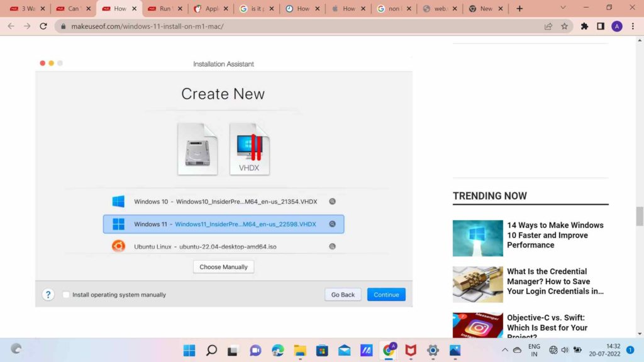Click the Windows 10 article thumbnail

click(478, 238)
